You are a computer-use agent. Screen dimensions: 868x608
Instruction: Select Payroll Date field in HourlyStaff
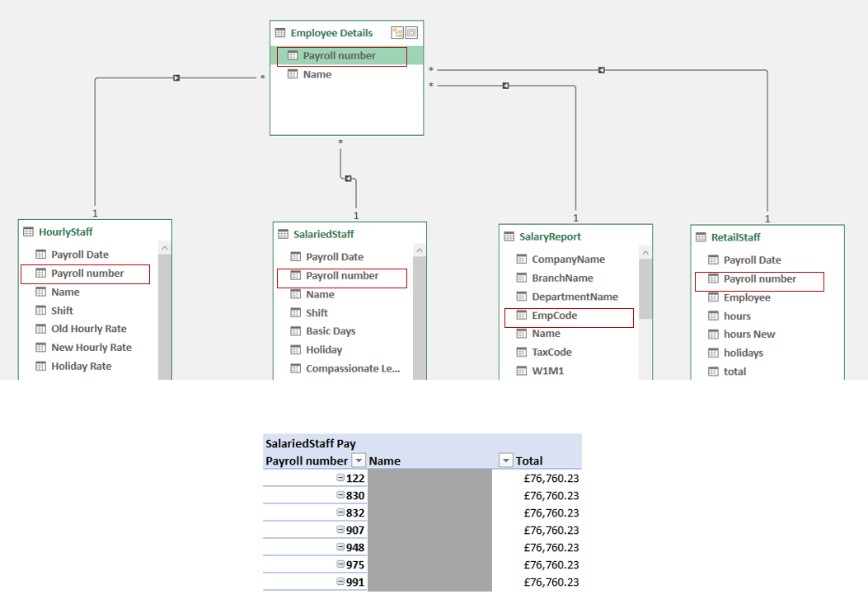80,255
